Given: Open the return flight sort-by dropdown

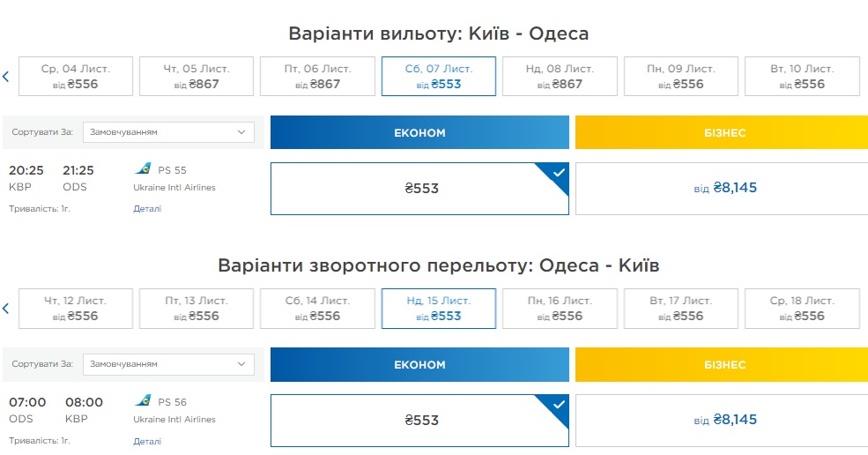Looking at the screenshot, I should (168, 364).
